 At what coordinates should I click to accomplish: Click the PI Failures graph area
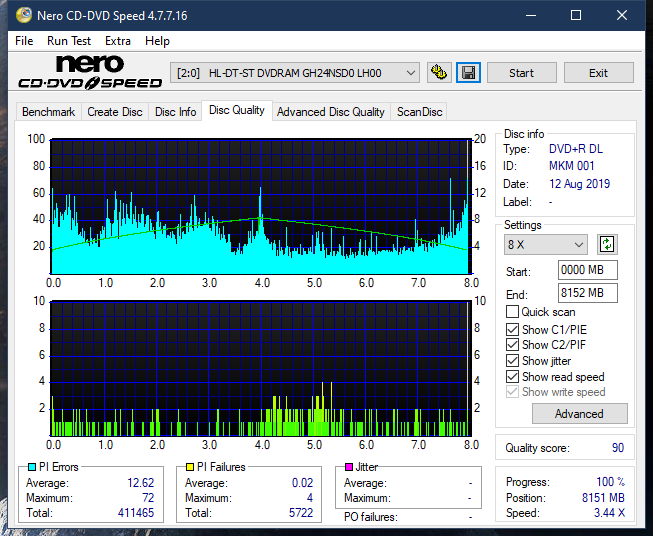click(261, 369)
